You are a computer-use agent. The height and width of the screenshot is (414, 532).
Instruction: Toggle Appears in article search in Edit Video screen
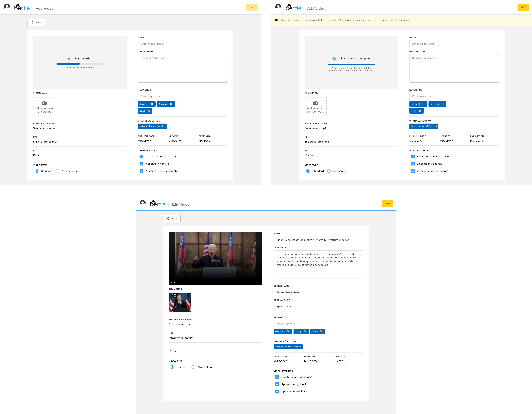tap(277, 391)
